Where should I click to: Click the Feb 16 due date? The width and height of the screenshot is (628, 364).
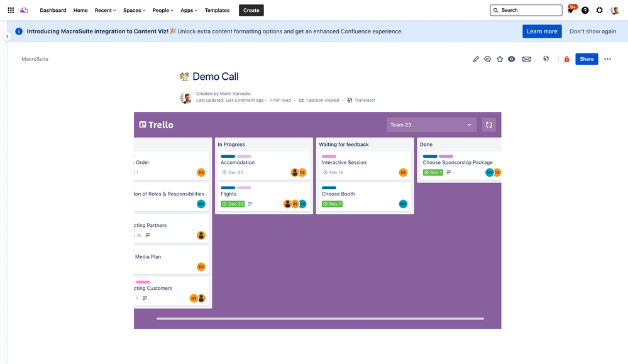[x=333, y=173]
